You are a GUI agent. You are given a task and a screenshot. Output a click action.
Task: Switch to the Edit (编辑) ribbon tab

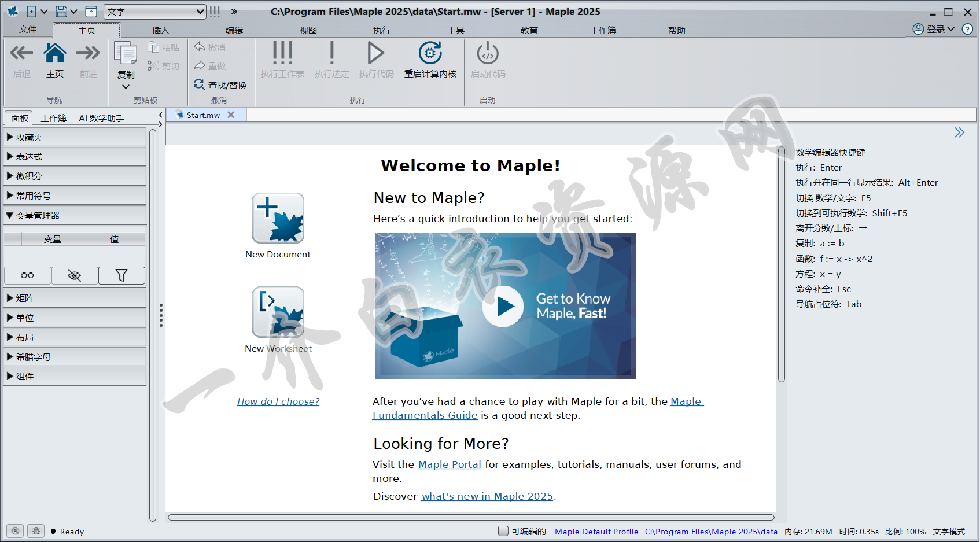(234, 30)
